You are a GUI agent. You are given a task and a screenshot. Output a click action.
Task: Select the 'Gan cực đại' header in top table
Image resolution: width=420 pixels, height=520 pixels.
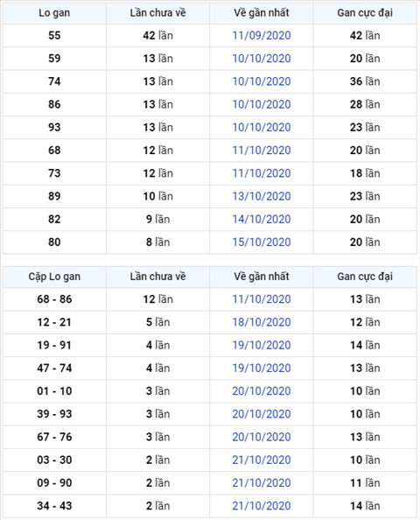point(365,13)
